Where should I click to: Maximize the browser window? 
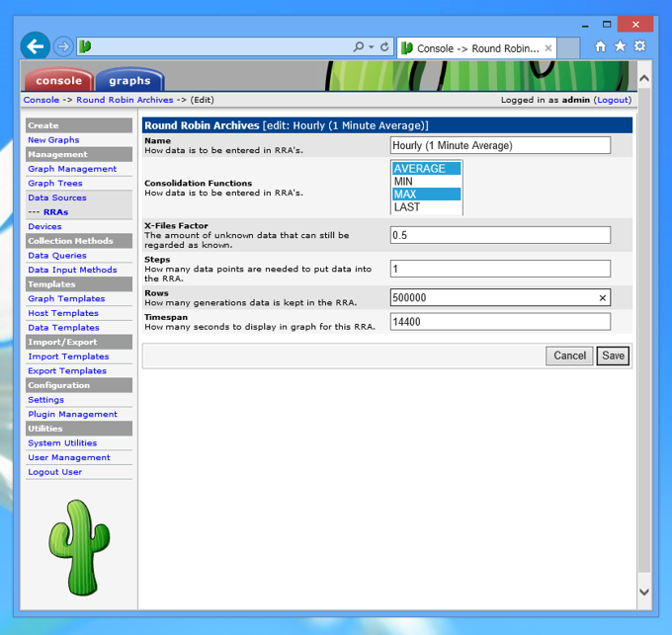pyautogui.click(x=607, y=25)
